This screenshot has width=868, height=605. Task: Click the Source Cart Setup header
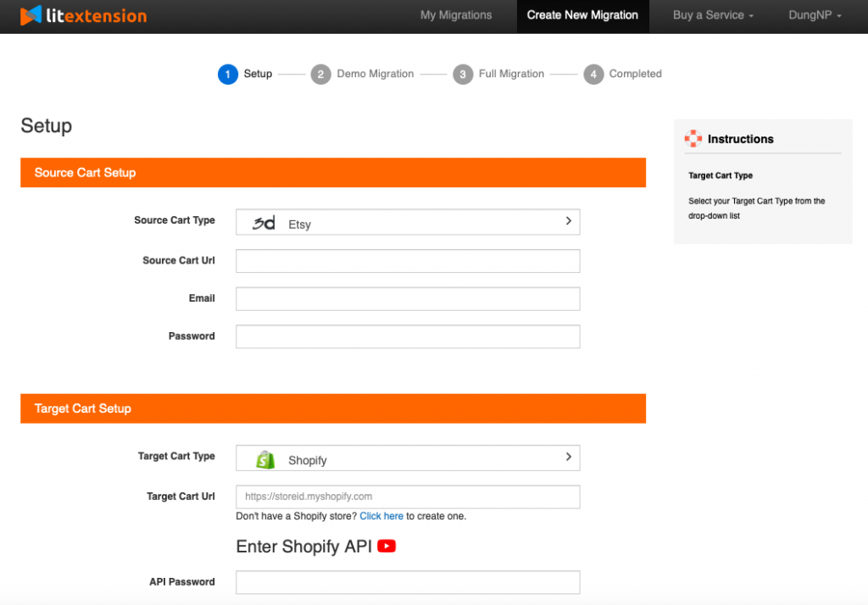(x=332, y=173)
